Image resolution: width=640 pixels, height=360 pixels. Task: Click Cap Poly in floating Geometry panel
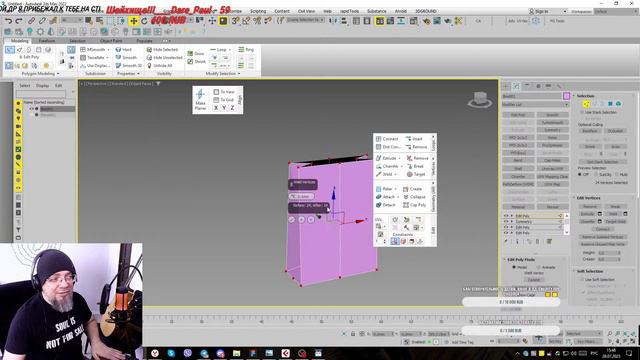point(414,205)
